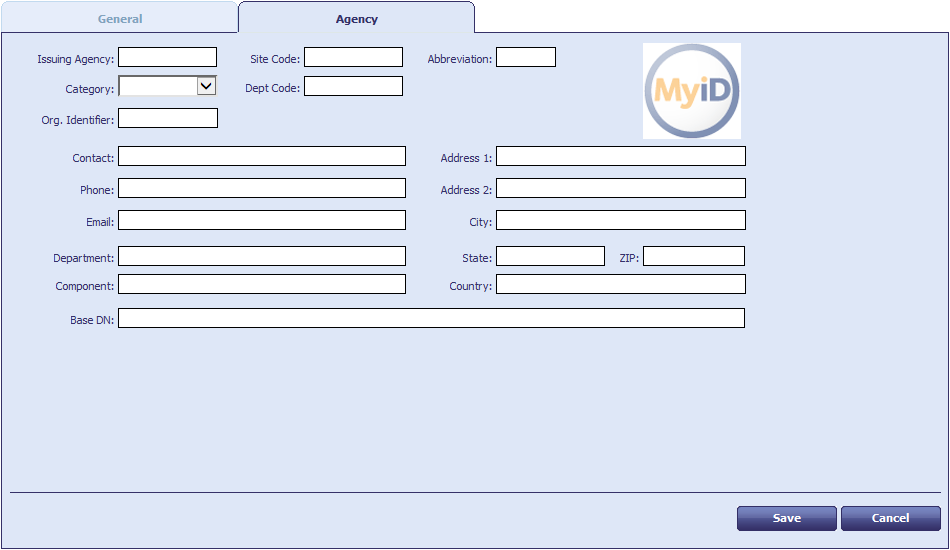Click the Site Code text box
The width and height of the screenshot is (950, 550).
click(x=353, y=57)
